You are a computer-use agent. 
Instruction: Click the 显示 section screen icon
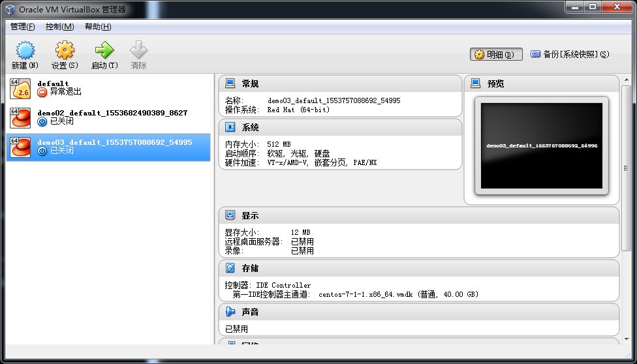click(230, 215)
